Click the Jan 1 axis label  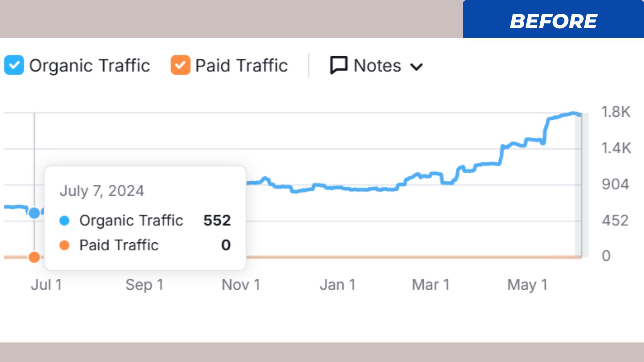(338, 285)
